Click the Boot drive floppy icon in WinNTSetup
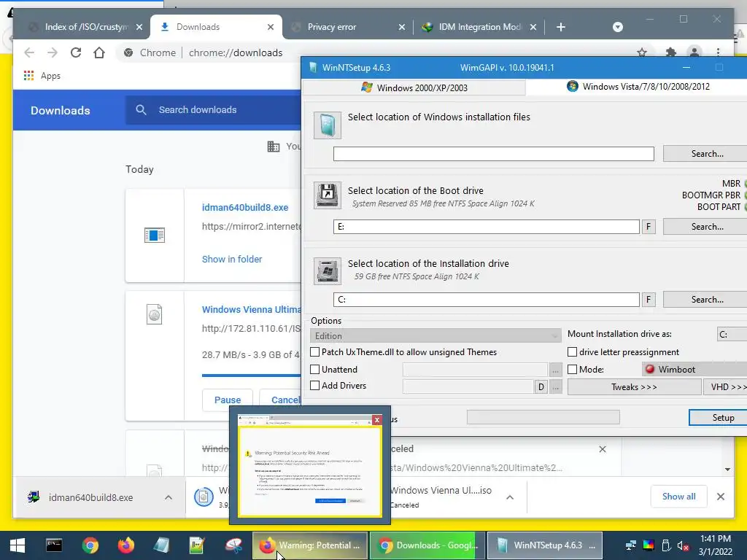Screen dimensions: 747x560 tap(328, 195)
